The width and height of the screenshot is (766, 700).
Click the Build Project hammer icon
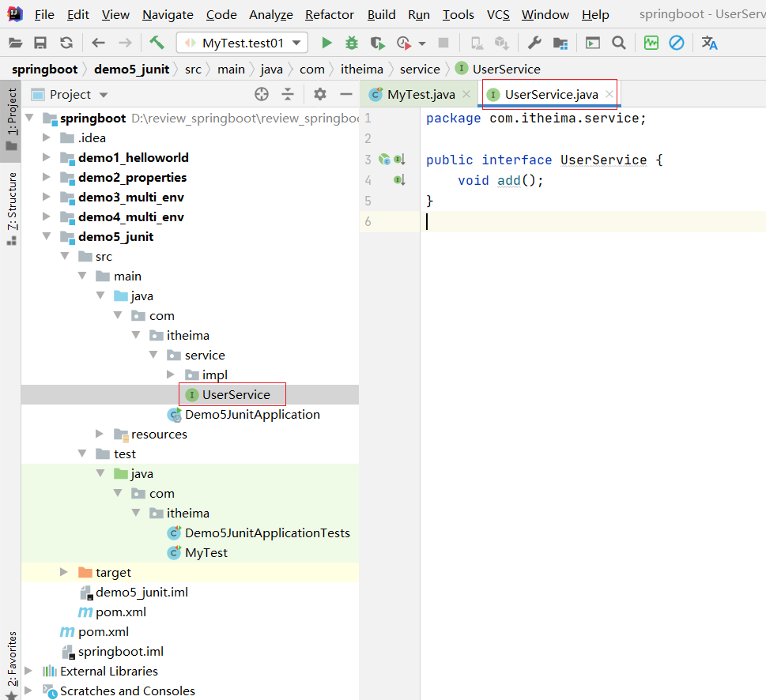coord(157,43)
